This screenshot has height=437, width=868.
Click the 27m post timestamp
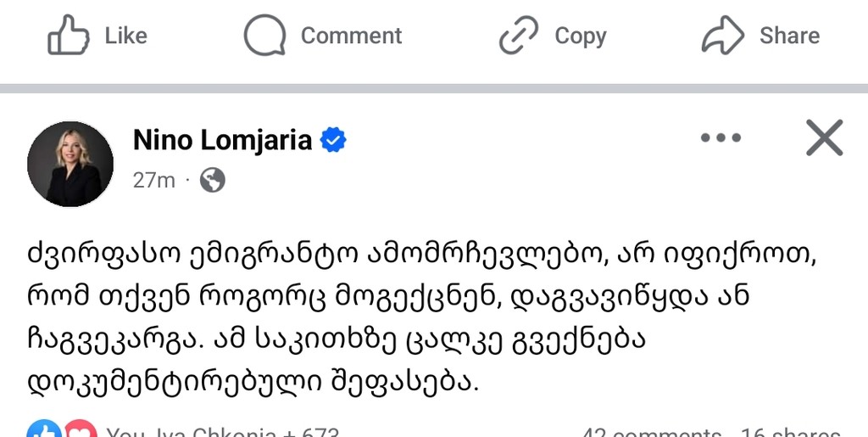153,181
